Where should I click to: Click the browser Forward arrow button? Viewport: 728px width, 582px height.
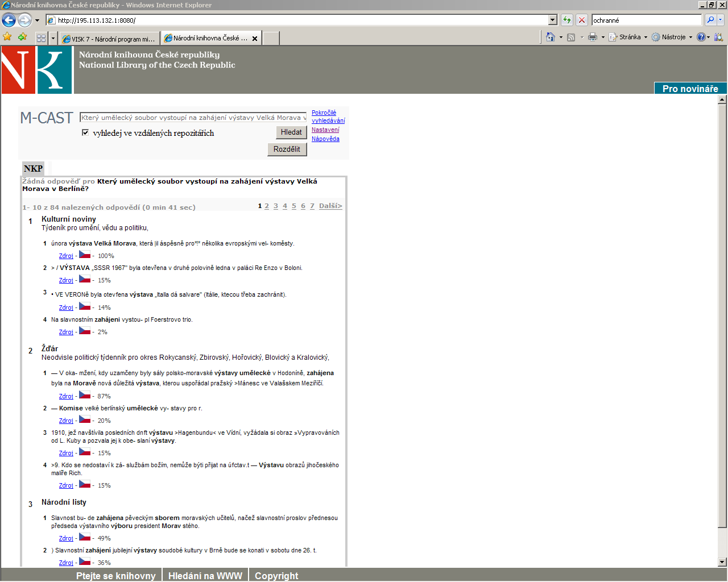pyautogui.click(x=24, y=20)
